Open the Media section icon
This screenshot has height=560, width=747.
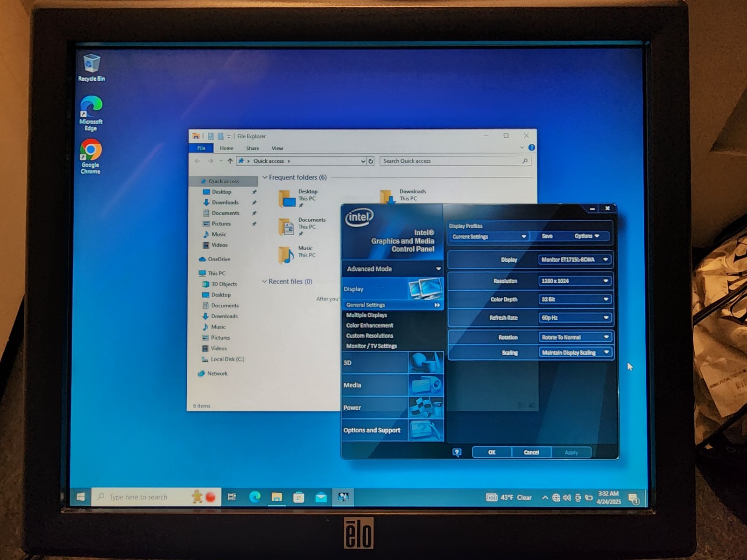pos(425,385)
